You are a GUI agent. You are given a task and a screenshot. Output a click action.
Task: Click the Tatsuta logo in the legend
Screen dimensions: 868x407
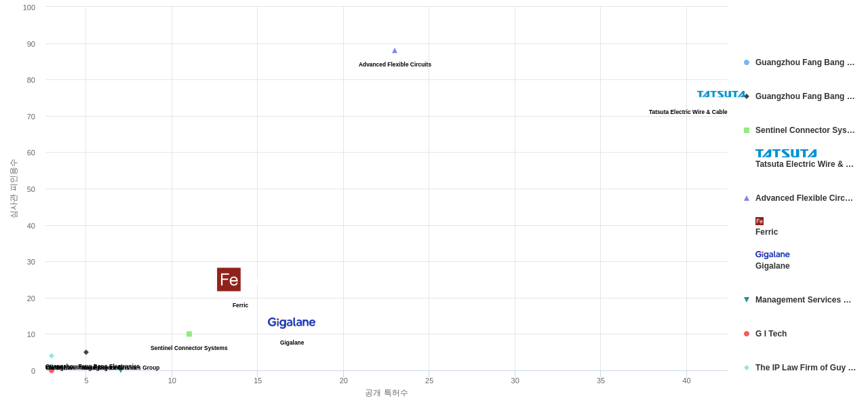point(786,153)
